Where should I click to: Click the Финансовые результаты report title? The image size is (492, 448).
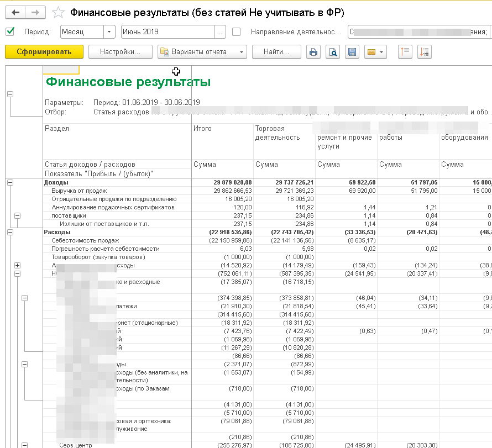click(128, 82)
